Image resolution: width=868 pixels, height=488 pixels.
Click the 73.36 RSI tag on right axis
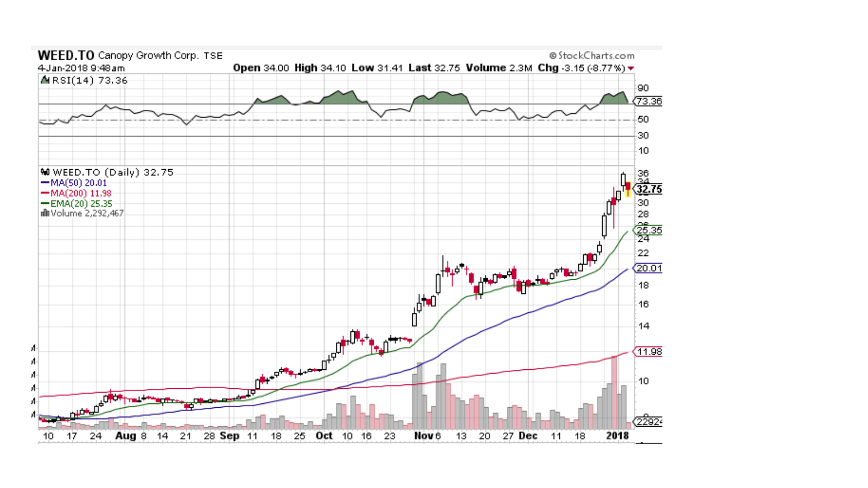(648, 101)
